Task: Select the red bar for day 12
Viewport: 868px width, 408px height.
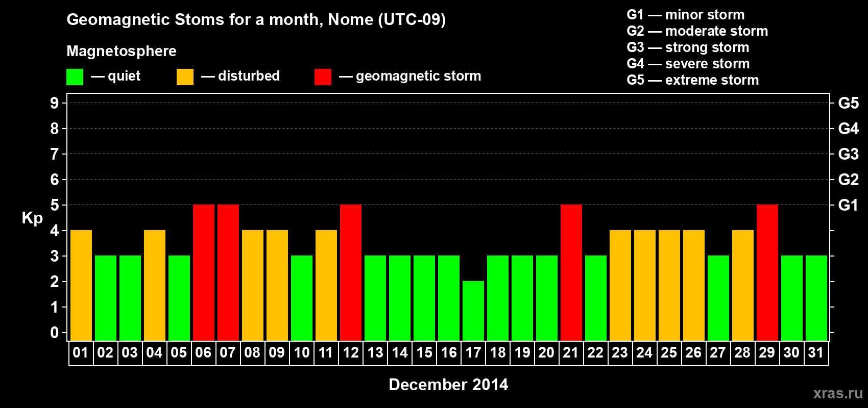Action: point(351,272)
